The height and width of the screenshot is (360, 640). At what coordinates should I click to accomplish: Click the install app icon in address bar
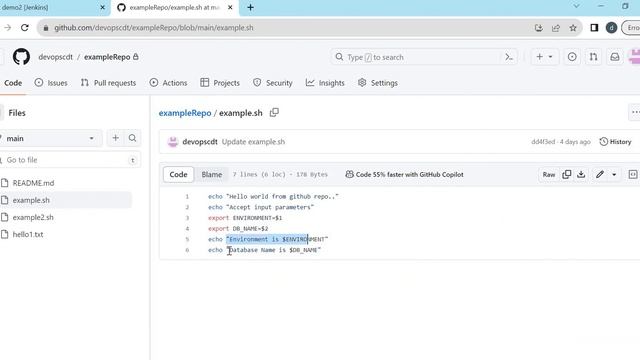pos(539,28)
